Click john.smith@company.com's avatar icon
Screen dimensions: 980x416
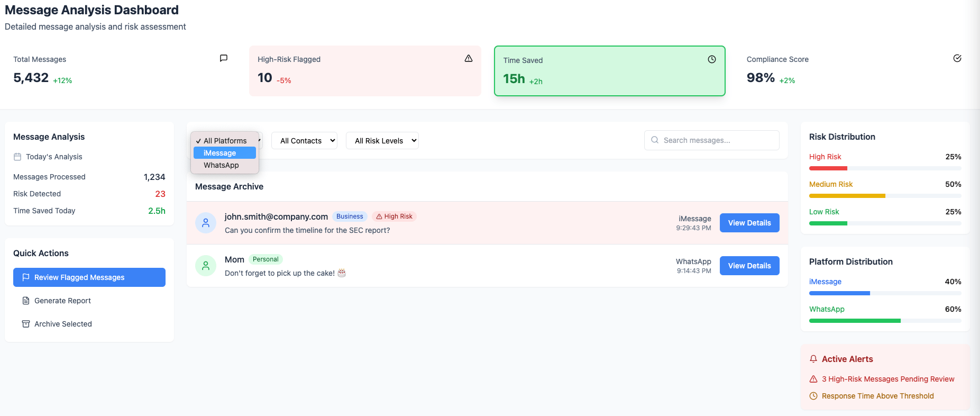coord(206,223)
